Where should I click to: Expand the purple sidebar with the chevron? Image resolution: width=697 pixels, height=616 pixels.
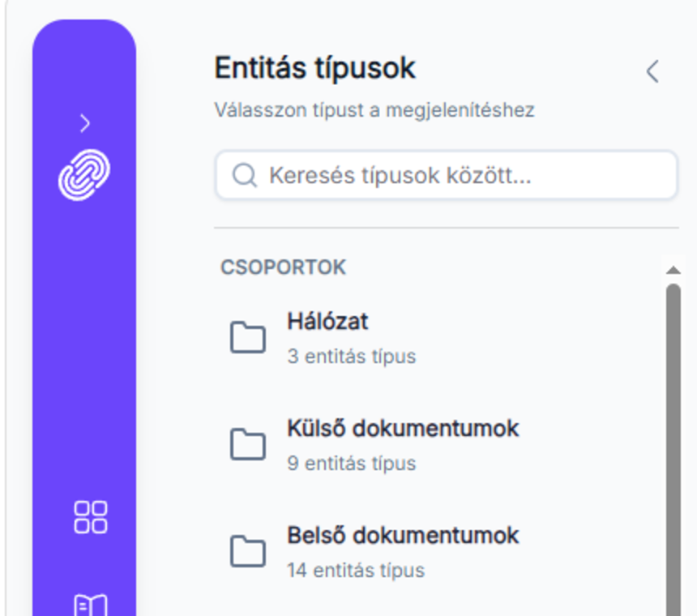[x=85, y=123]
